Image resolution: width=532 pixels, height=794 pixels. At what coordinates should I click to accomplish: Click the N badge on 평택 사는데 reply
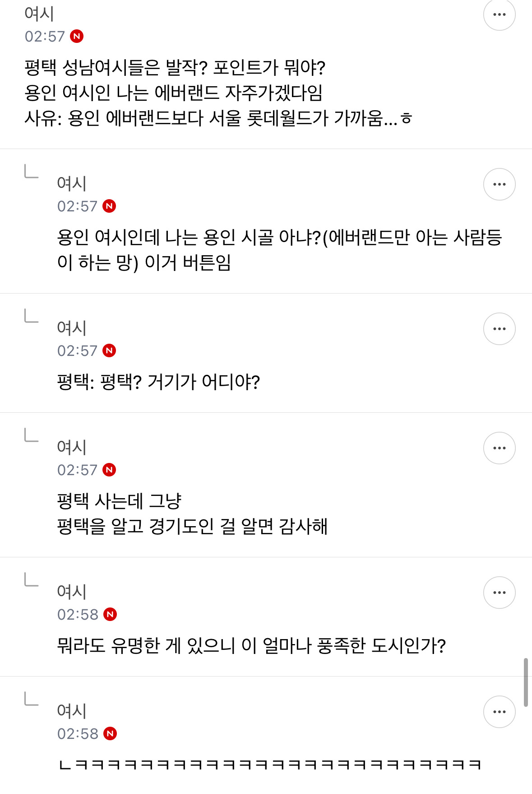[110, 470]
